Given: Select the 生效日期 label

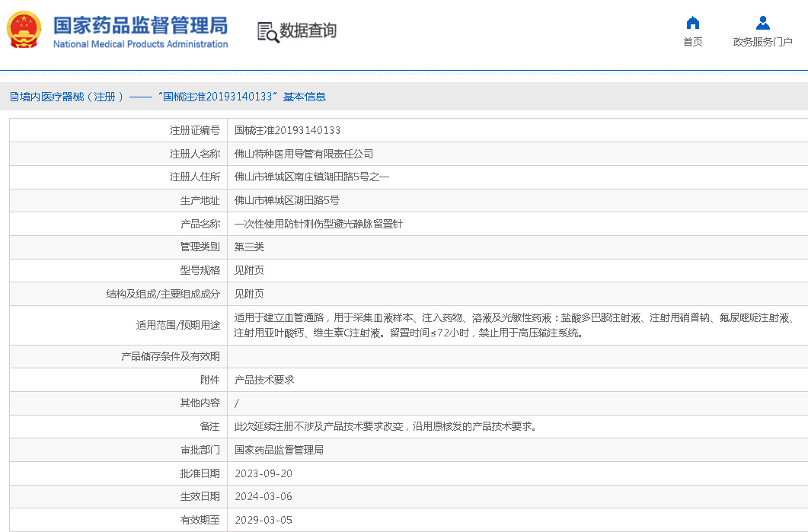Looking at the screenshot, I should click(200, 496).
